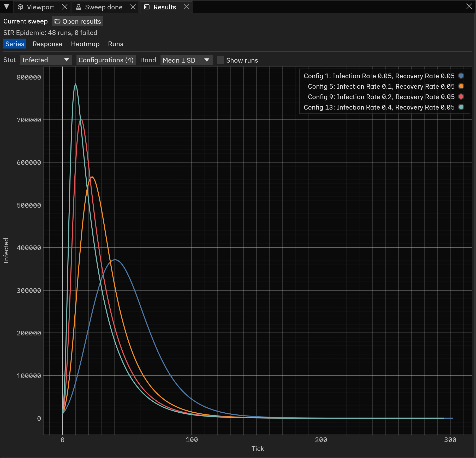This screenshot has width=476, height=458.
Task: Click the Tick x-axis label
Action: (x=258, y=449)
